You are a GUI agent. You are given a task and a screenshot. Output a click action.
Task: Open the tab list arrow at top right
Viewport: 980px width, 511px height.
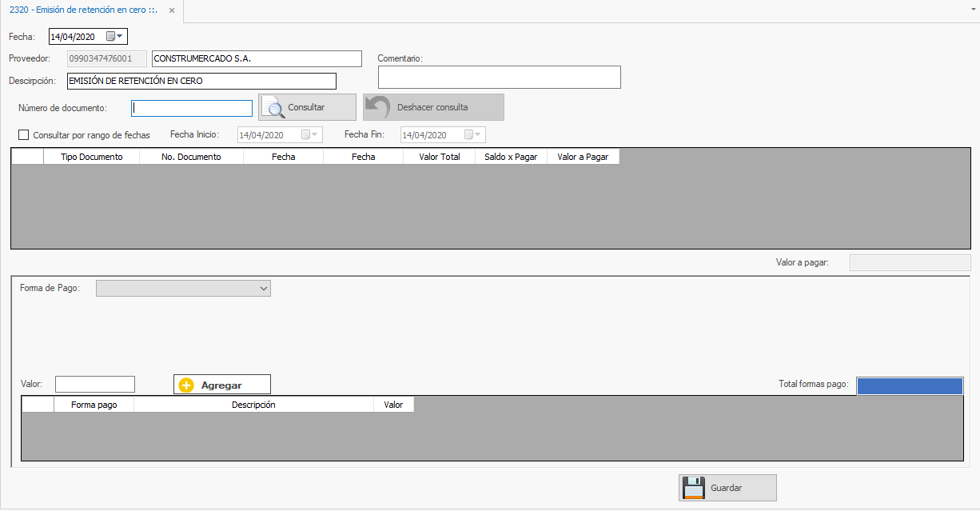pos(970,8)
